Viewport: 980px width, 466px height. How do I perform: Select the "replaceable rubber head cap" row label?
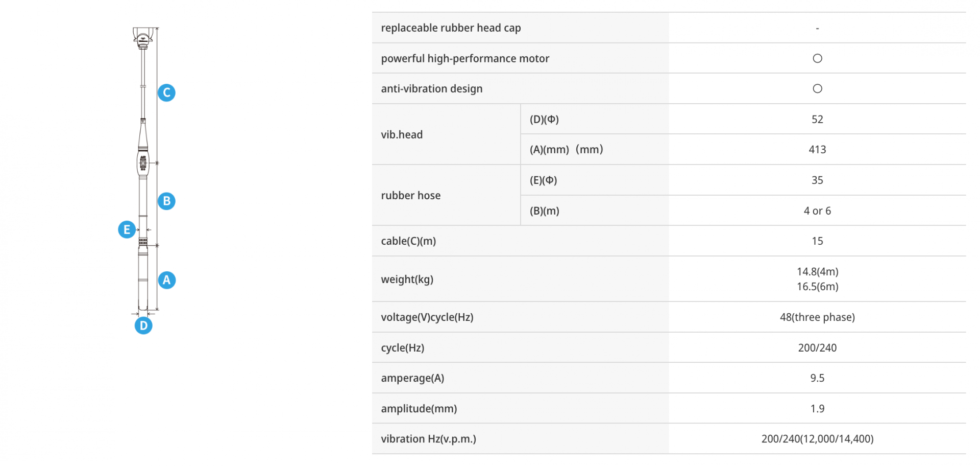451,28
